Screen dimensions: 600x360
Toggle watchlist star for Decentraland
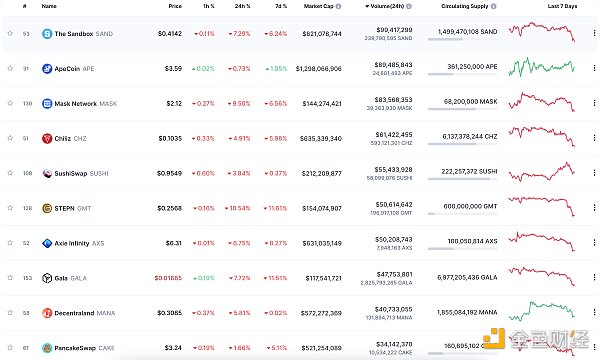point(10,312)
